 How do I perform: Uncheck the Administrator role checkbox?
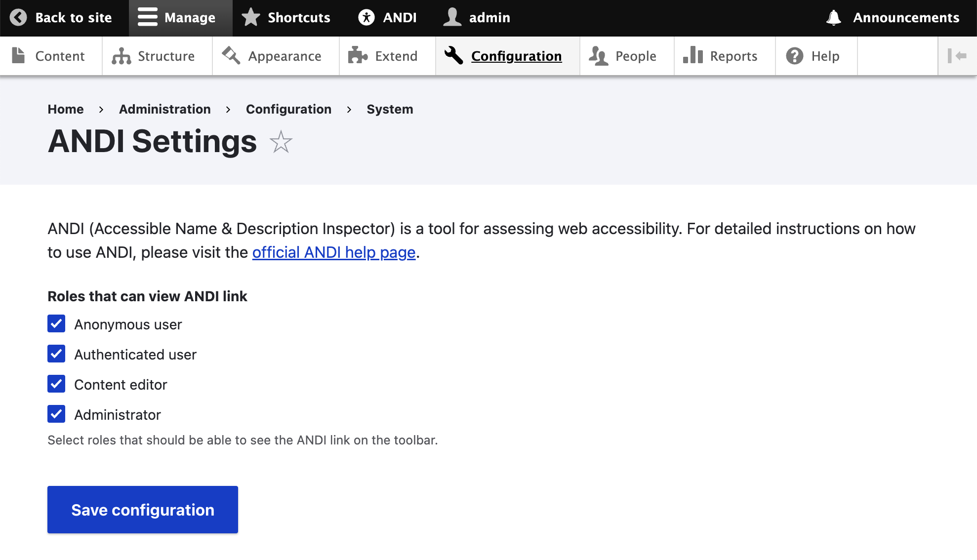[56, 414]
